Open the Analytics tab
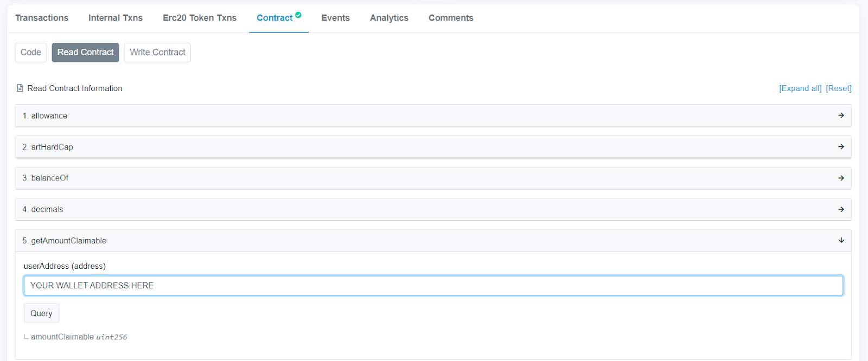Image resolution: width=868 pixels, height=361 pixels. coord(389,18)
